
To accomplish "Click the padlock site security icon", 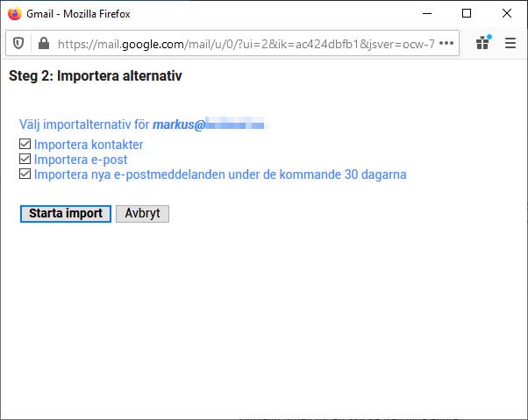I will tap(44, 44).
